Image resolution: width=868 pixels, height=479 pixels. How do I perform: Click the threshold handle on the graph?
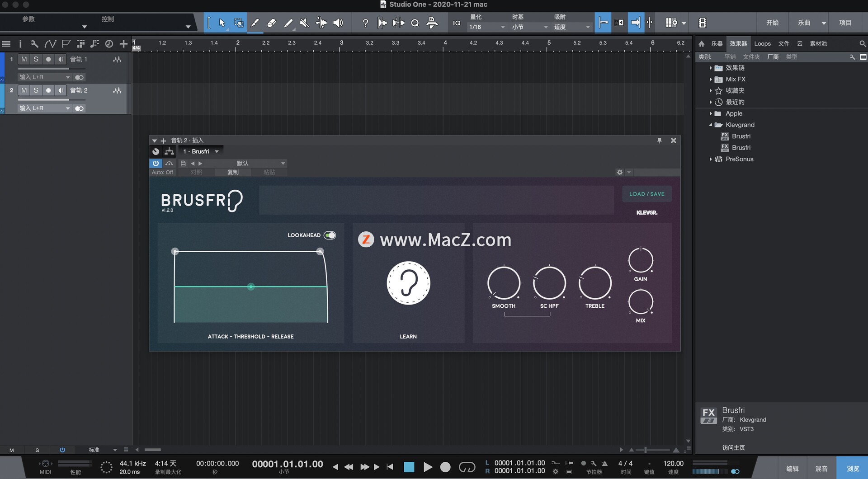click(251, 286)
